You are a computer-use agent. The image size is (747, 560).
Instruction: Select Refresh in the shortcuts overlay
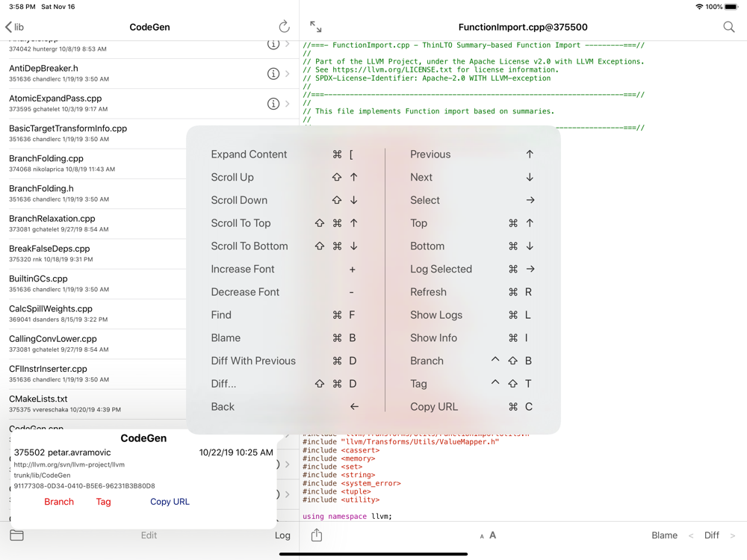pos(472,292)
